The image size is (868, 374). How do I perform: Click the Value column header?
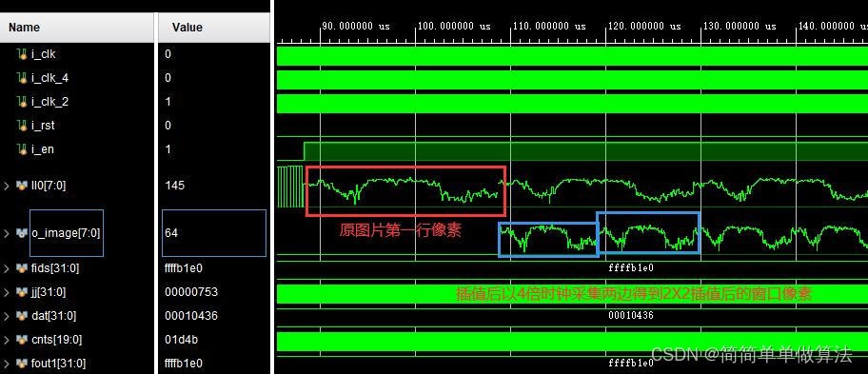214,27
